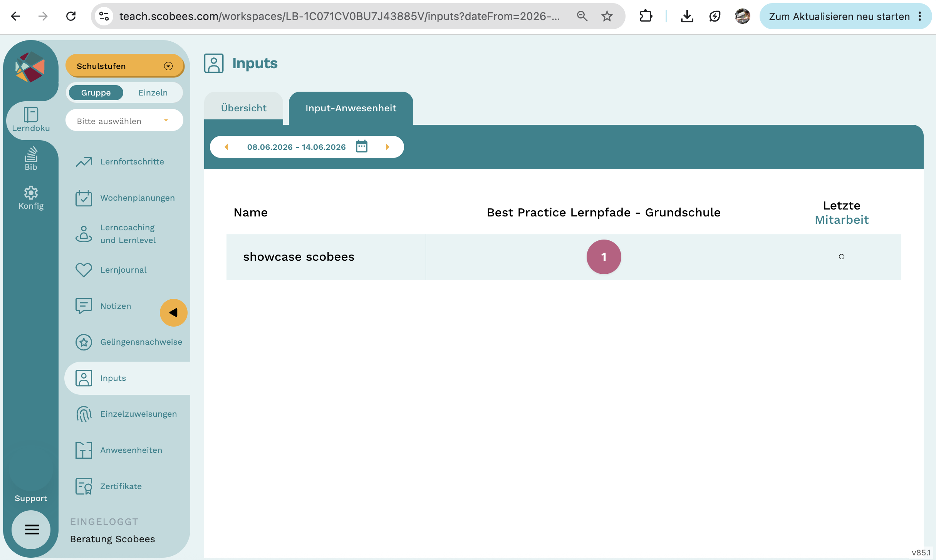Click the Inputs page header icon
The image size is (936, 560).
tap(214, 63)
